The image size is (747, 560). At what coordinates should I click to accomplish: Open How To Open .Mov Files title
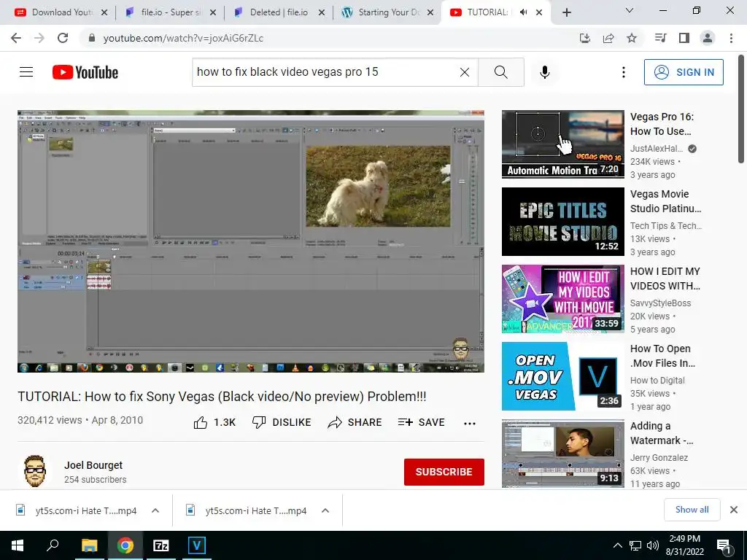[x=662, y=356]
